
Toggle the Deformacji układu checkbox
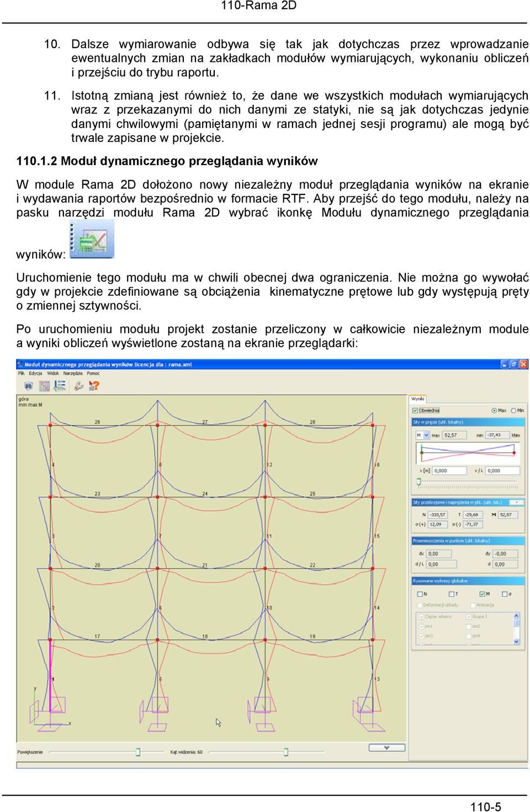click(420, 605)
